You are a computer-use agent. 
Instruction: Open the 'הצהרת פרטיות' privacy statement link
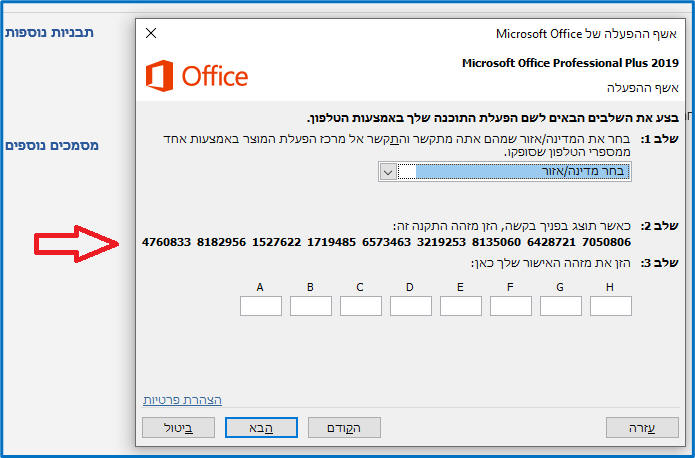click(183, 400)
